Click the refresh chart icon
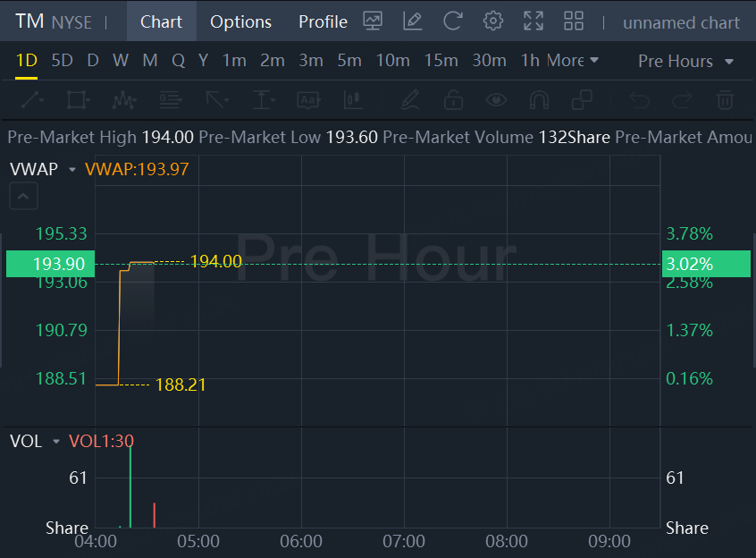Viewport: 756px width, 558px height. click(453, 21)
